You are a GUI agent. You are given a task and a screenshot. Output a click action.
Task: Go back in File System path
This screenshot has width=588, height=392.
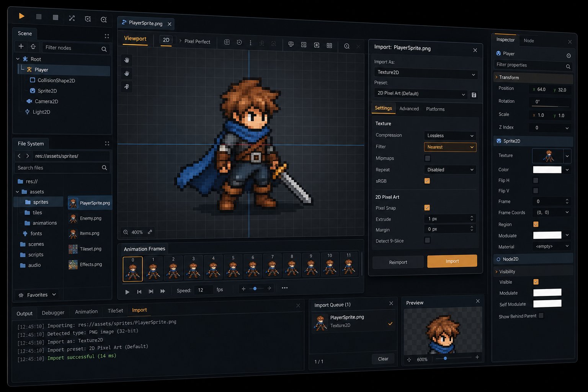19,156
